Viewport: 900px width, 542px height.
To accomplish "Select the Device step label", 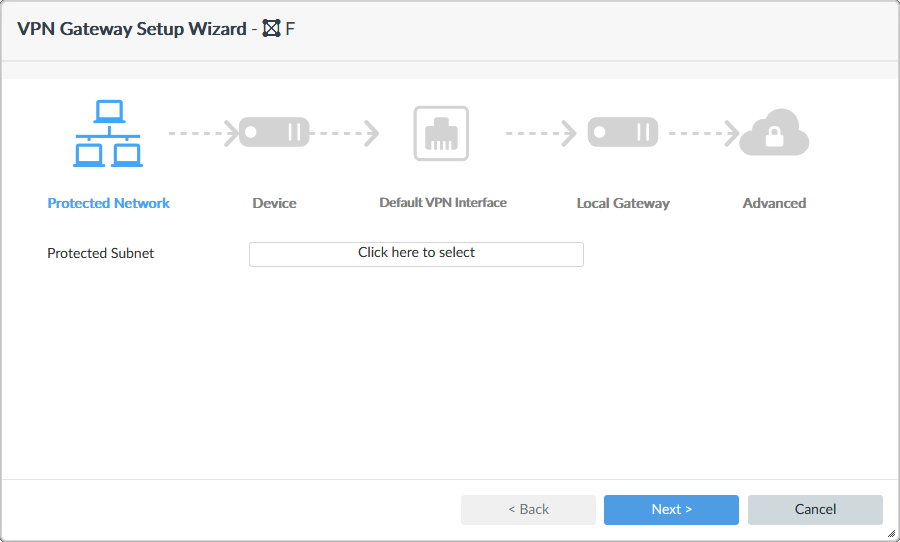I will (x=274, y=203).
